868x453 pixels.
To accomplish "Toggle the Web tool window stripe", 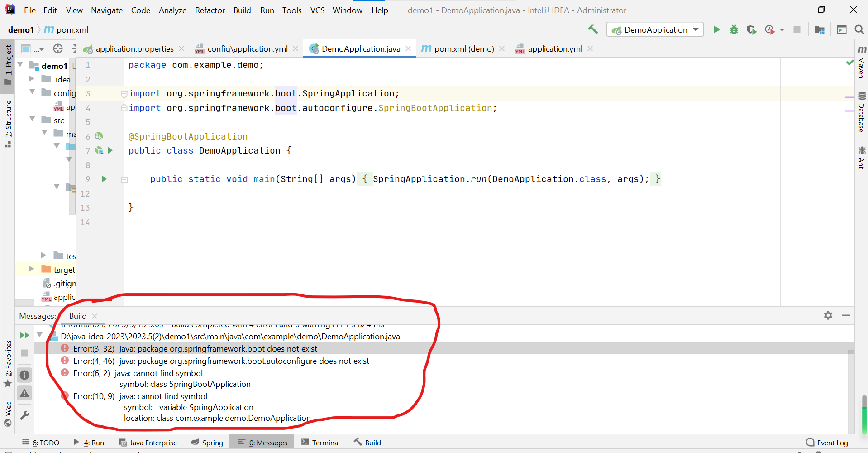I will coord(8,414).
